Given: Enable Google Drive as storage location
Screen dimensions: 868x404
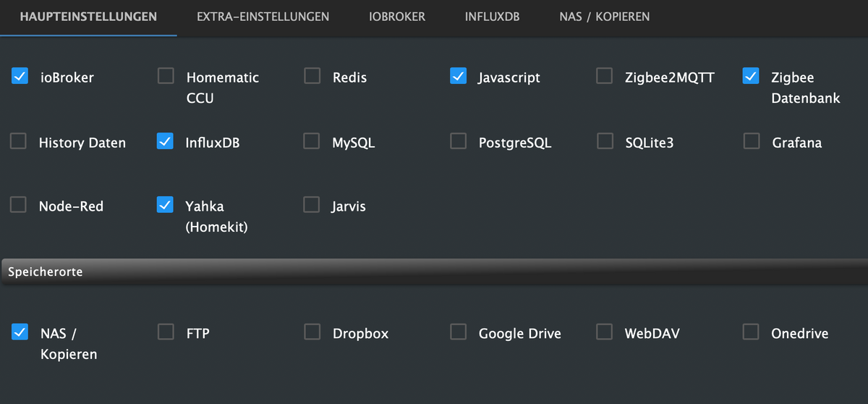Looking at the screenshot, I should pyautogui.click(x=458, y=332).
